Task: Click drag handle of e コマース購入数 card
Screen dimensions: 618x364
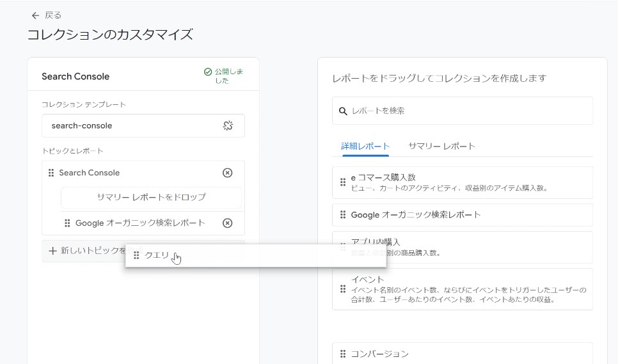Action: click(x=343, y=182)
